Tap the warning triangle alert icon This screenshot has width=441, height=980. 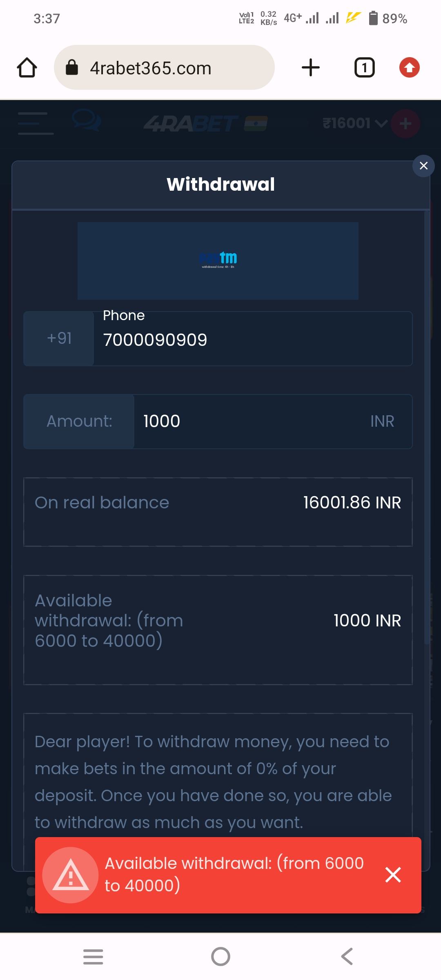point(71,875)
